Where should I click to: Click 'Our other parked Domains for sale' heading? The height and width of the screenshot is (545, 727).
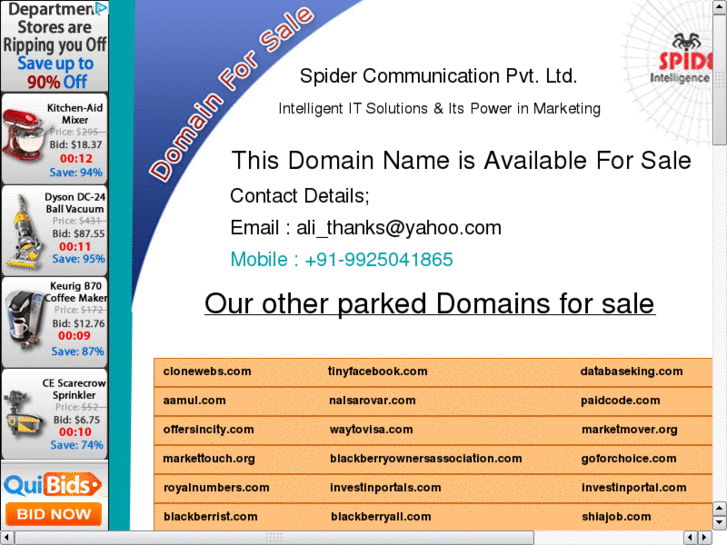pos(430,304)
